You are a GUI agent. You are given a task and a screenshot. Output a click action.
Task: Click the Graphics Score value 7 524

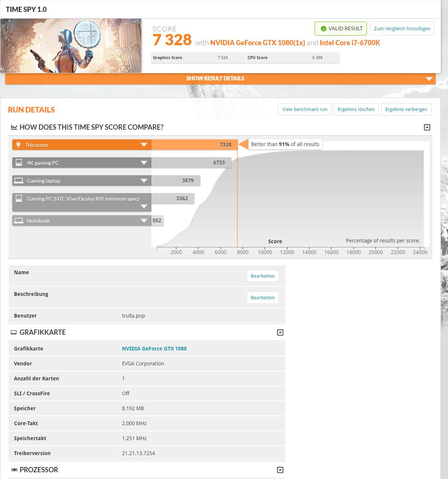click(223, 58)
